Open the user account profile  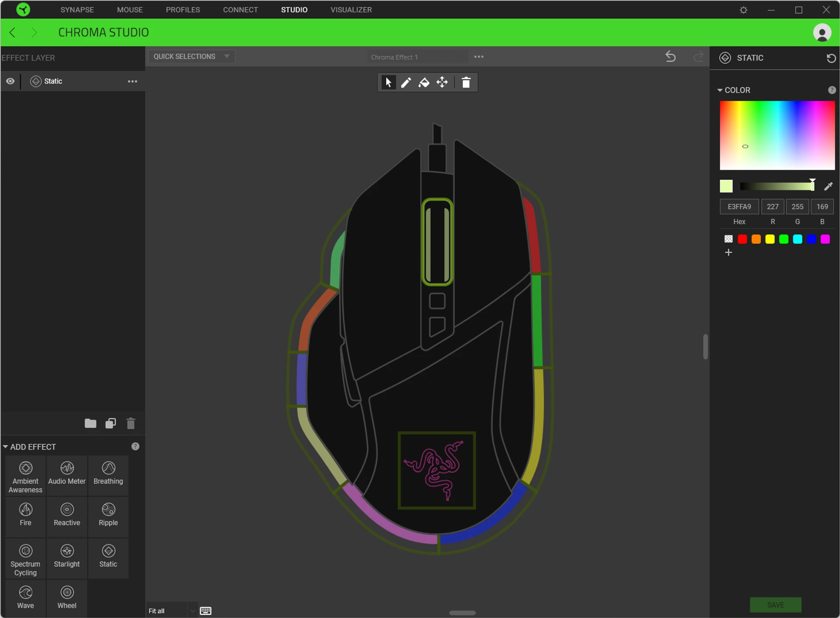(822, 32)
